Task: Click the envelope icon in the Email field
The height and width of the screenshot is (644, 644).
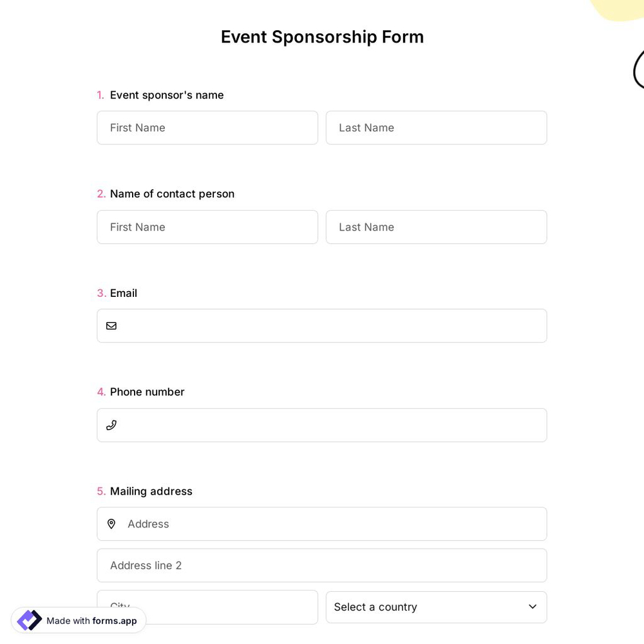Action: [x=111, y=325]
